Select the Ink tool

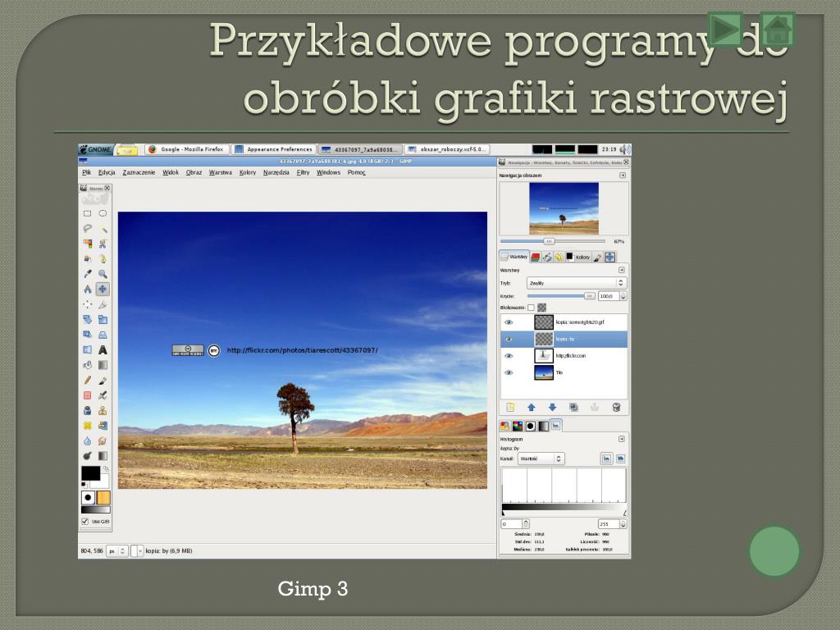point(87,410)
